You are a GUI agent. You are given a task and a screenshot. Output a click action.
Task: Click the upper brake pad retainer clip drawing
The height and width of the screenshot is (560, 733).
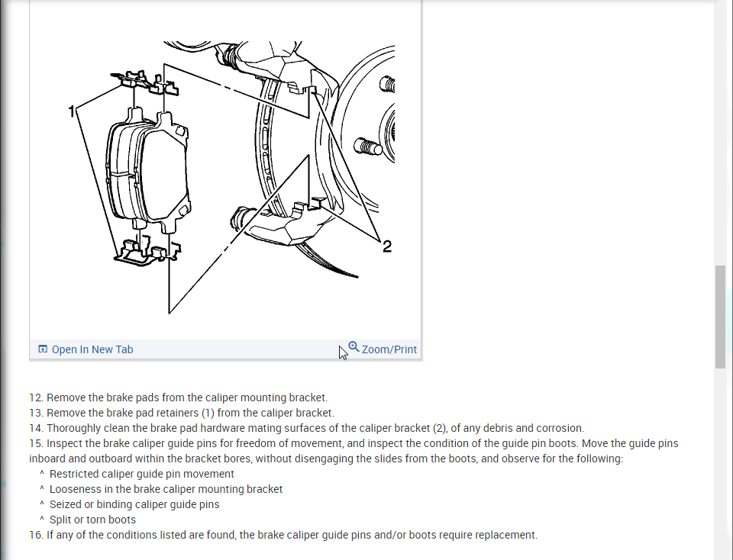(144, 83)
